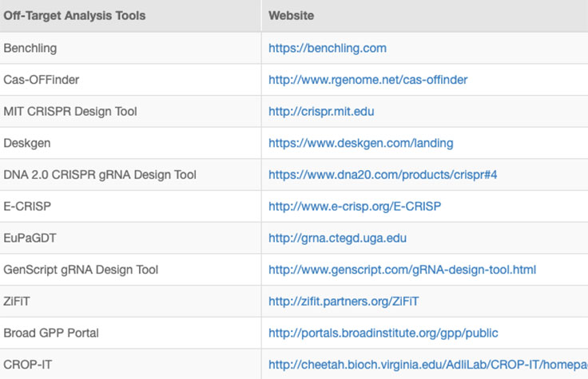588x379 pixels.
Task: Click the EuPaGDT tool name cell
Action: 30,238
